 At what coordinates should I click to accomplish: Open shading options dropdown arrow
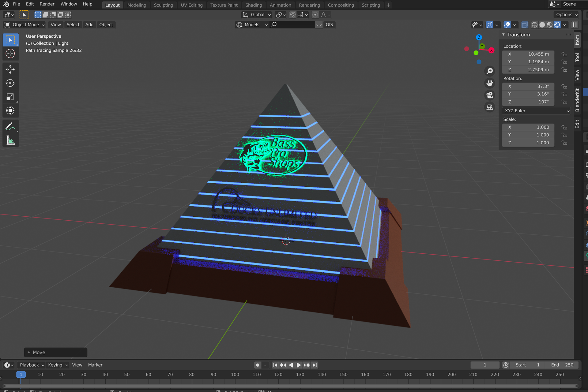tap(565, 25)
